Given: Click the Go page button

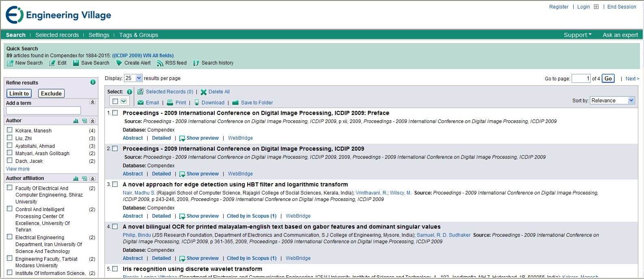Looking at the screenshot, I should click(608, 78).
